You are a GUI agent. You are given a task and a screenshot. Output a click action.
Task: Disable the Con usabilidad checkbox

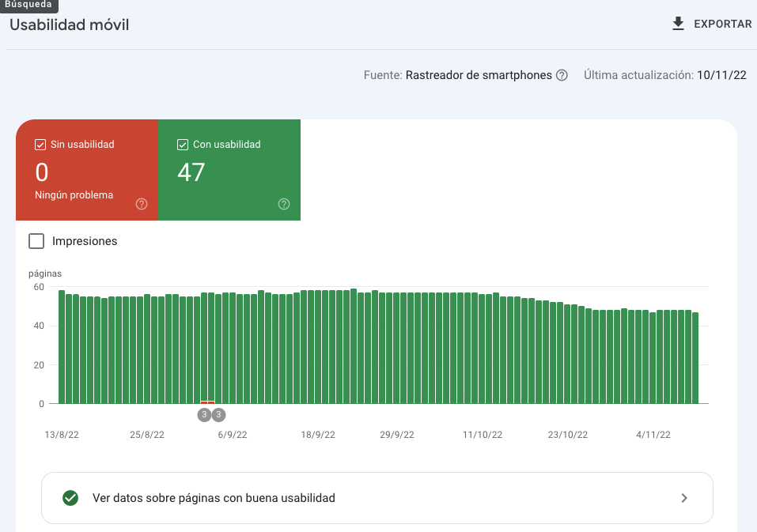click(x=182, y=144)
